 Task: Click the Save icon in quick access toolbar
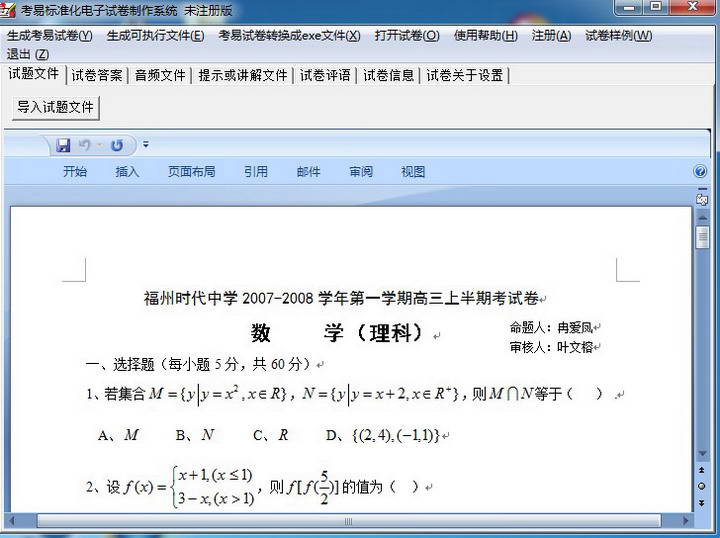click(63, 146)
